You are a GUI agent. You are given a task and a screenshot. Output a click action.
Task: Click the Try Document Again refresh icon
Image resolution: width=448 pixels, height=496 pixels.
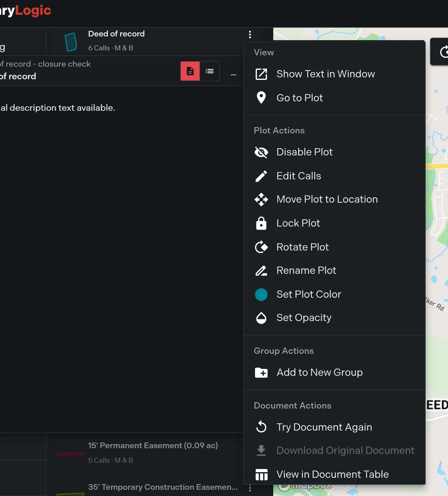pos(261,427)
